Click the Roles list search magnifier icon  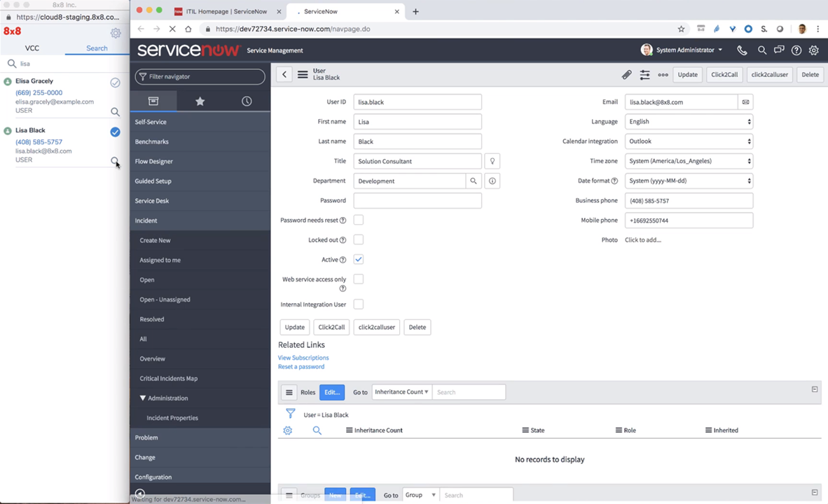coord(317,430)
